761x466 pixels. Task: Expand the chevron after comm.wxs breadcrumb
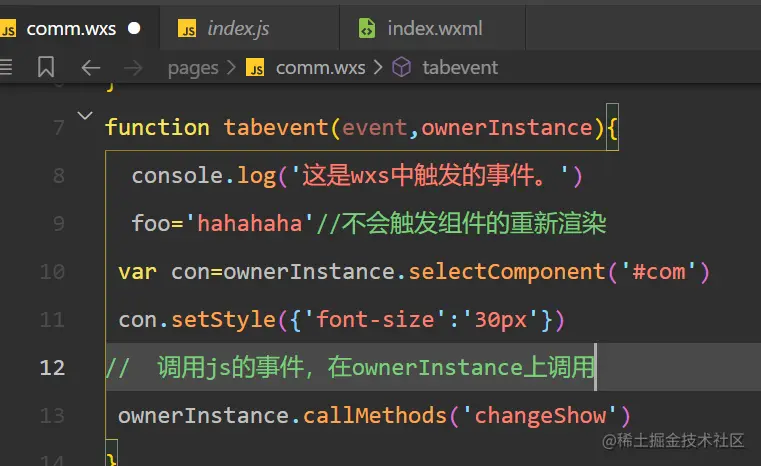point(378,67)
